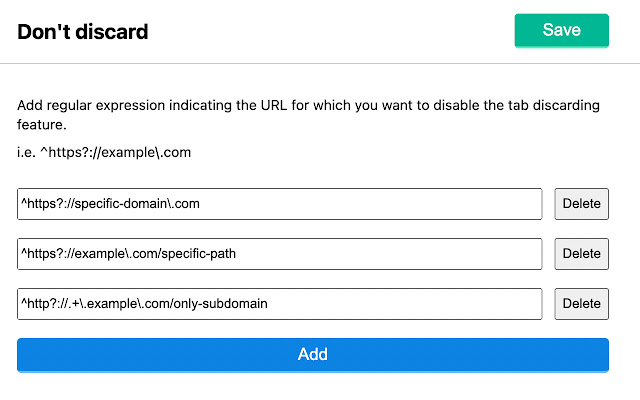Click the example regex hint line
The width and height of the screenshot is (640, 400).
pyautogui.click(x=104, y=153)
